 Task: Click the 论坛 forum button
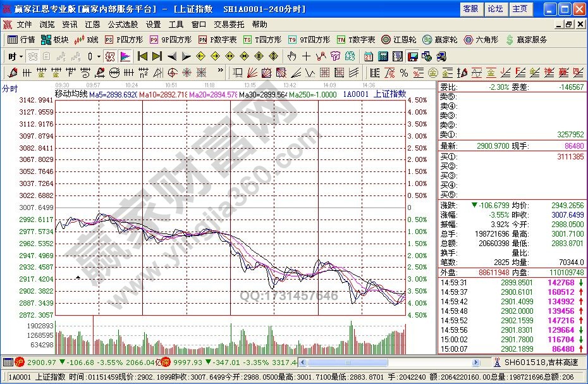tap(495, 9)
